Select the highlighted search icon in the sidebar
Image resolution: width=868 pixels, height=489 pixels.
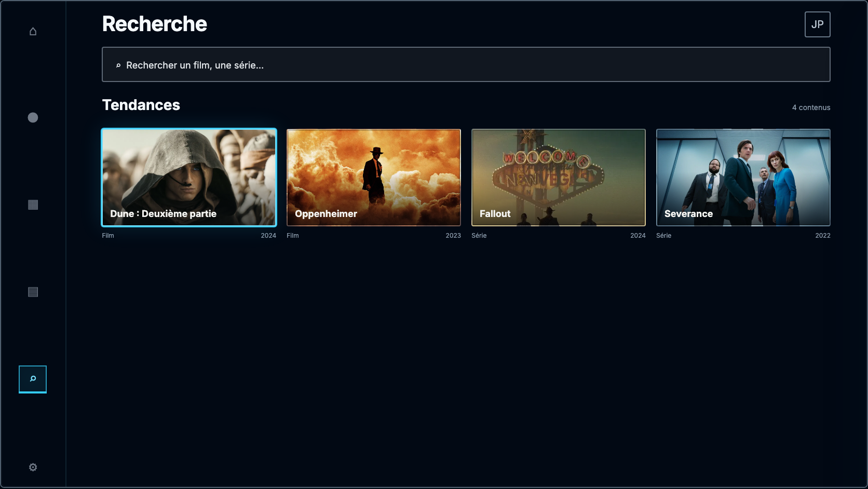pos(33,379)
